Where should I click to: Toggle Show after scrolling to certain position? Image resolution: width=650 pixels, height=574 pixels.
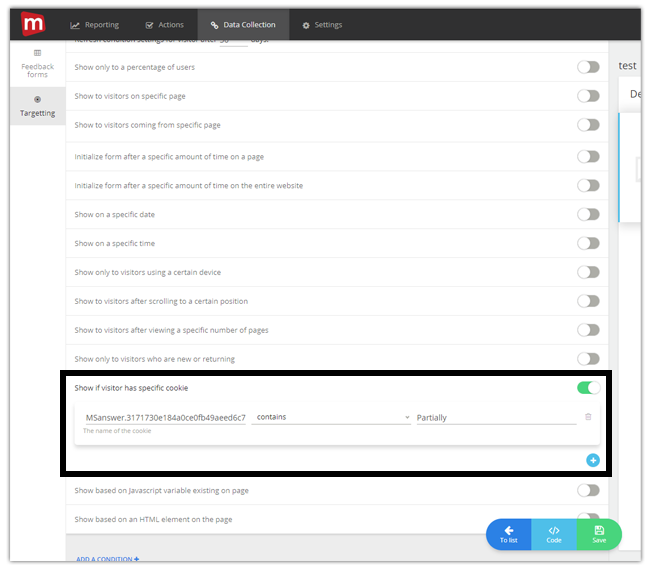pos(588,301)
